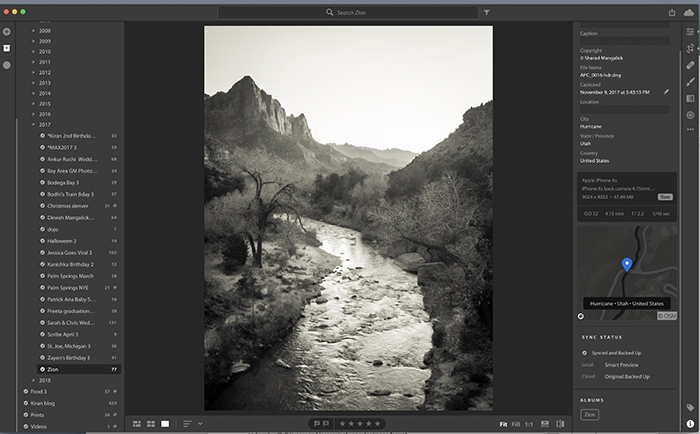Click the Add Photos plus icon
The height and width of the screenshot is (434, 700).
point(7,32)
